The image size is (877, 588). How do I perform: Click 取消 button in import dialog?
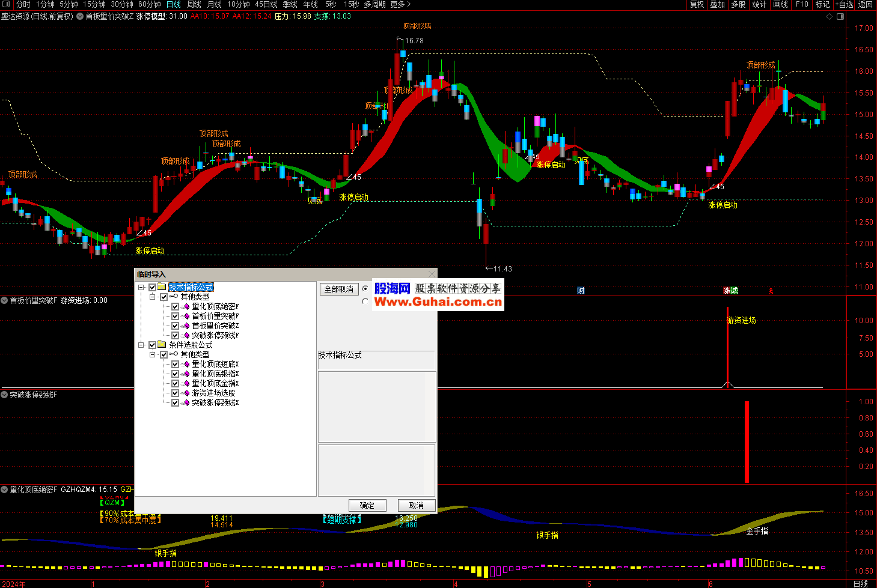416,505
